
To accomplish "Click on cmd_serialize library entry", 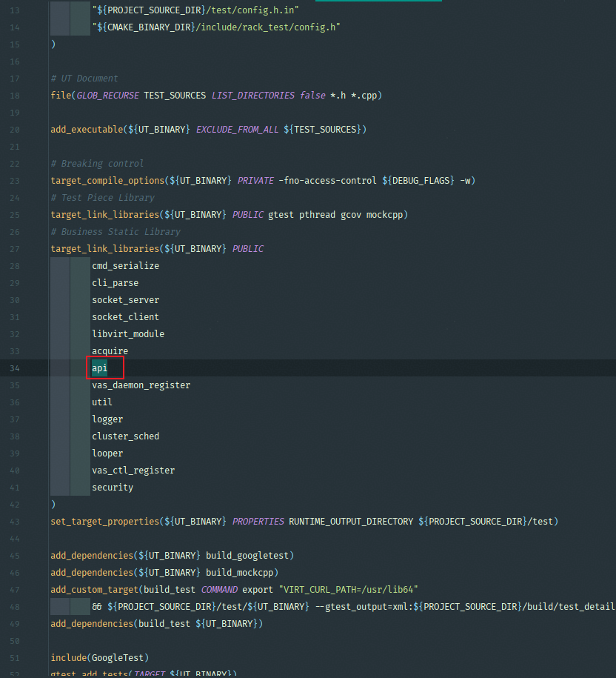I will click(125, 266).
